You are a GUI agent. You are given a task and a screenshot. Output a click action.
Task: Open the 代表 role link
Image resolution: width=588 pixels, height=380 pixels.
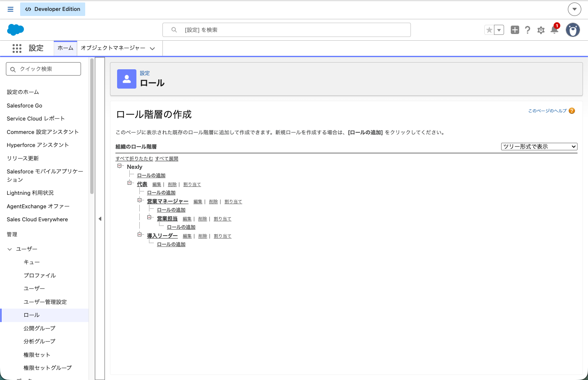(x=142, y=184)
